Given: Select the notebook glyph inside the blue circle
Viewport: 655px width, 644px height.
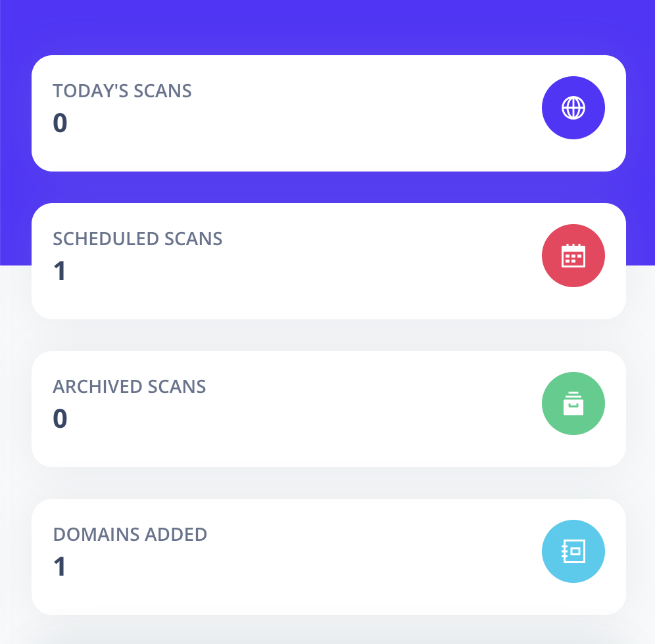Looking at the screenshot, I should pyautogui.click(x=573, y=551).
